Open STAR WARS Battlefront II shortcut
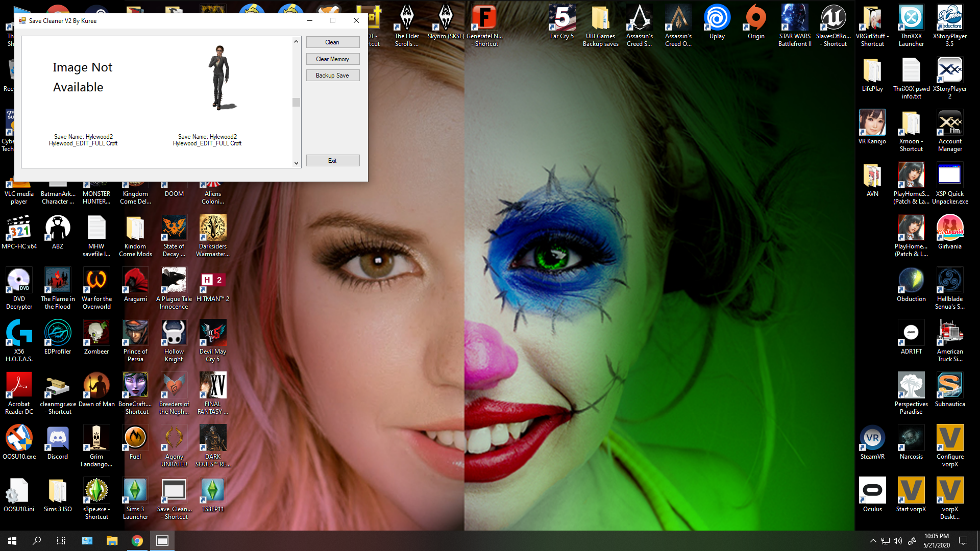Viewport: 980px width, 551px height. (x=795, y=26)
